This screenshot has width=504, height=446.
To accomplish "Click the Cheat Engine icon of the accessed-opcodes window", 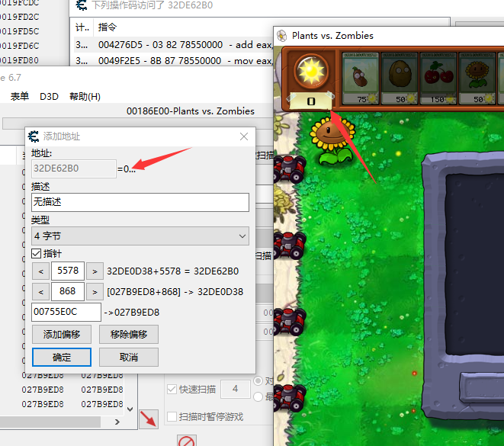I will pyautogui.click(x=82, y=5).
